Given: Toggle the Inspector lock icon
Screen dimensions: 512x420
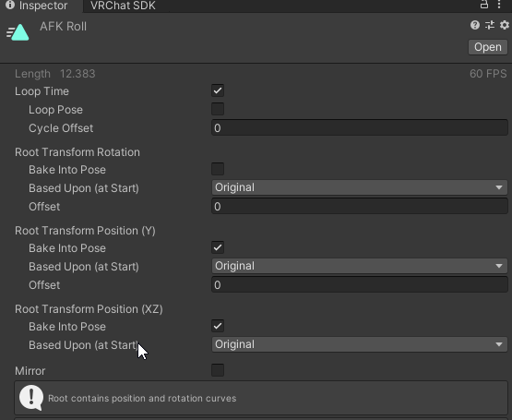Looking at the screenshot, I should (483, 5).
